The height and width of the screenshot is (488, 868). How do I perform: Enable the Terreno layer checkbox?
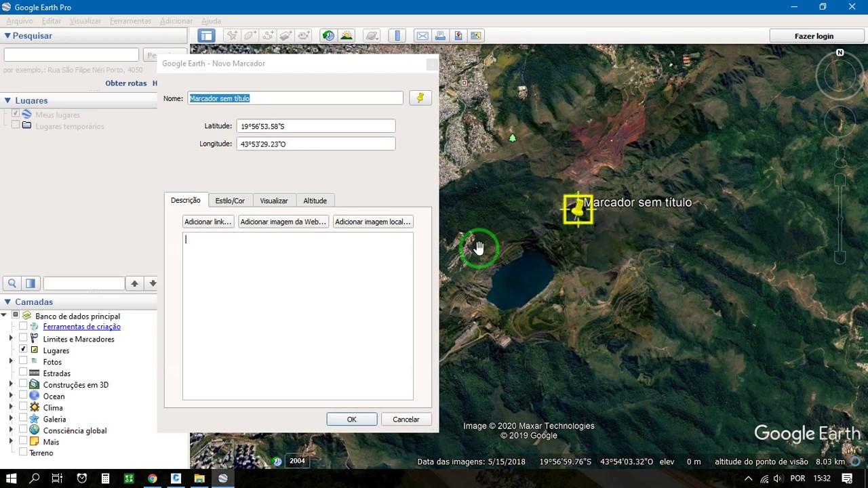click(23, 452)
